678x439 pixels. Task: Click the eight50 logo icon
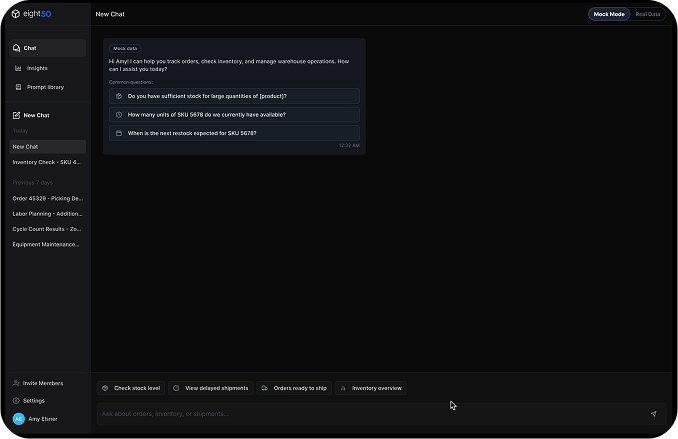[16, 14]
